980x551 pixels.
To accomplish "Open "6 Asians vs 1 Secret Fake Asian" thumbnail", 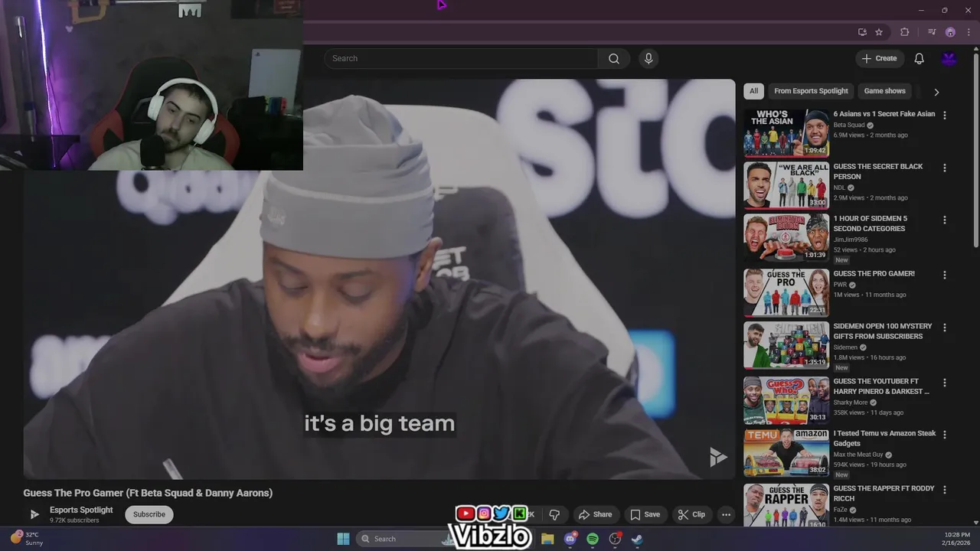I will pyautogui.click(x=786, y=132).
